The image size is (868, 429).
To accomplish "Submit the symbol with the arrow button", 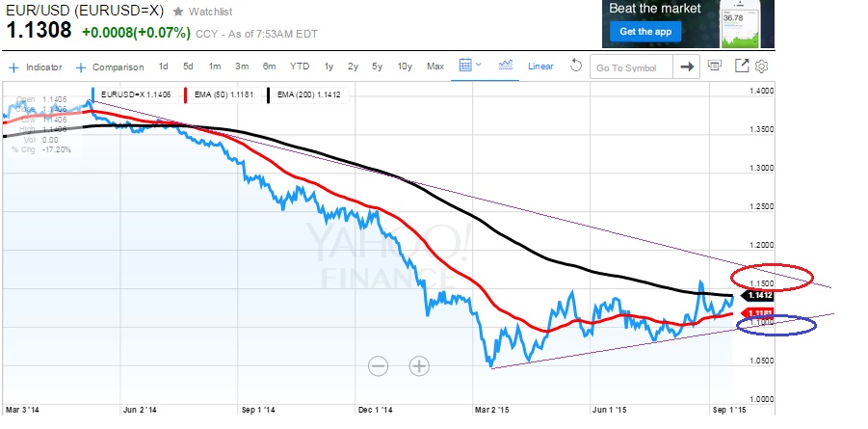I will (687, 67).
